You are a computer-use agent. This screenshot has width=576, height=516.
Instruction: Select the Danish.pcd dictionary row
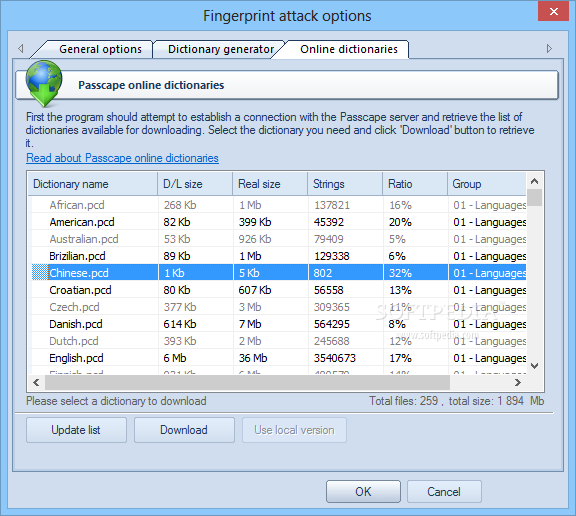(278, 324)
